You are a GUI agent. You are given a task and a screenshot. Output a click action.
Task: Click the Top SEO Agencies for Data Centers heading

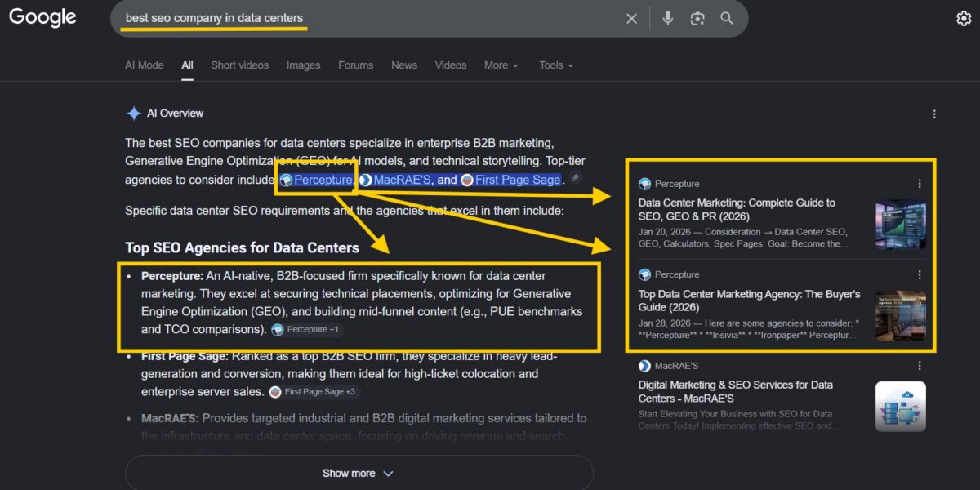click(x=242, y=247)
